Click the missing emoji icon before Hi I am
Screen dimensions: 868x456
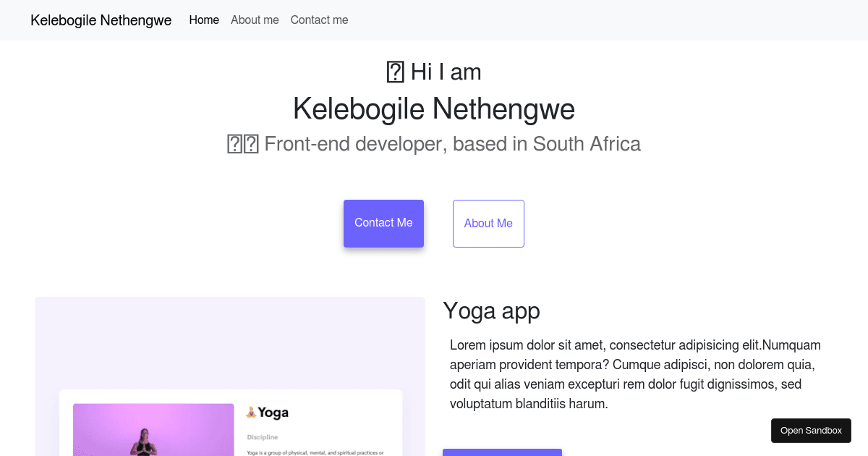[x=395, y=72]
